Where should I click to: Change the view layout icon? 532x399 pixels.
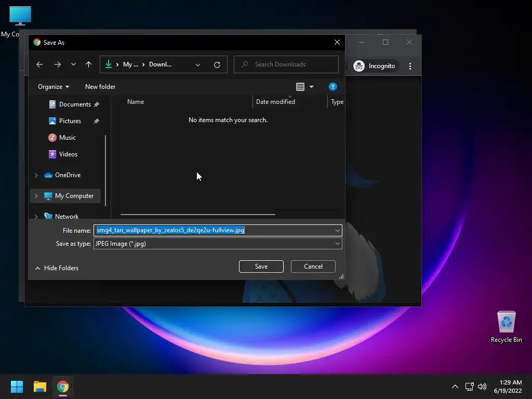300,87
